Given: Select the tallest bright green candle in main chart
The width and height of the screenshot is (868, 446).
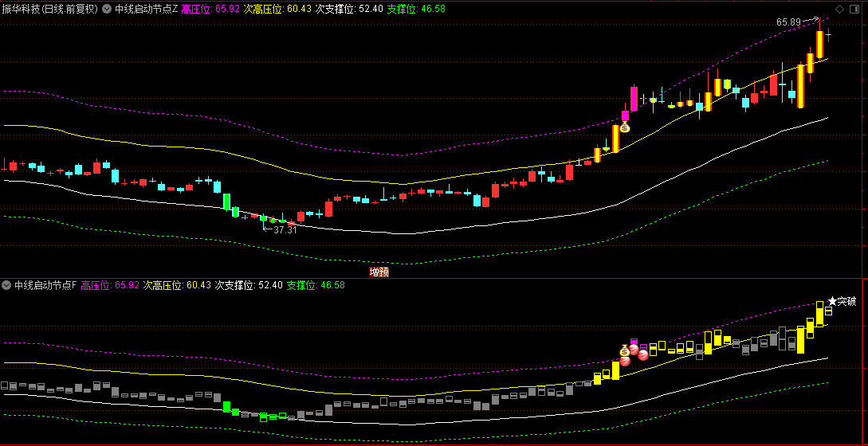Looking at the screenshot, I should coord(226,202).
